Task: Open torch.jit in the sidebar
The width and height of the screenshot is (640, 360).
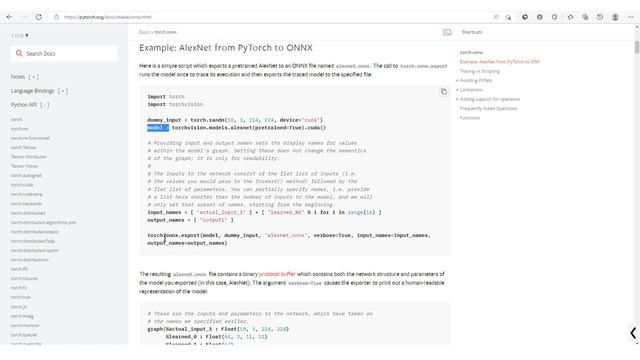Action: point(19,307)
